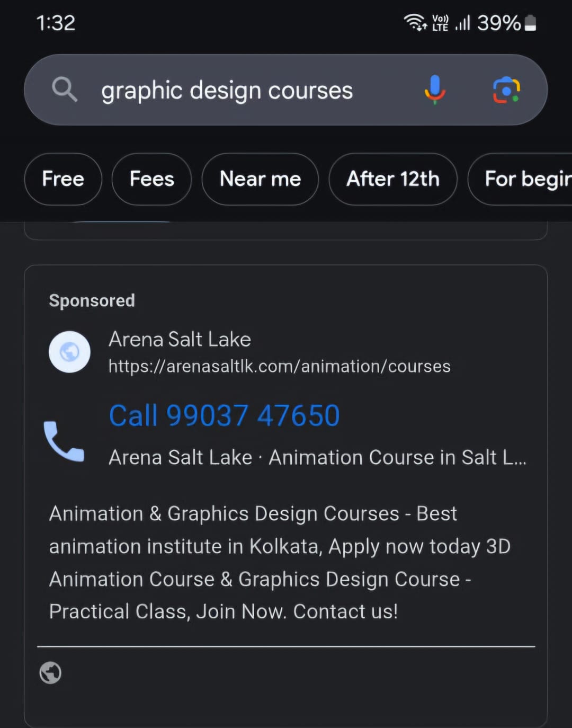Tap the Wi-Fi status icon
This screenshot has width=572, height=728.
pos(415,23)
